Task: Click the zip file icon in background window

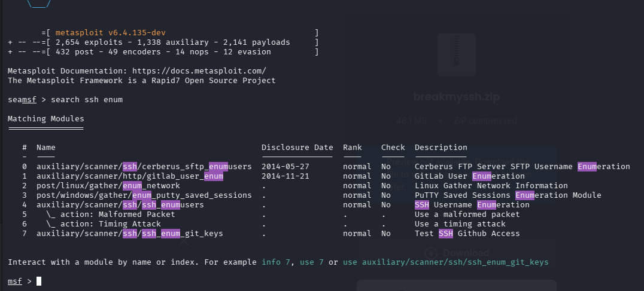Action: (456, 55)
